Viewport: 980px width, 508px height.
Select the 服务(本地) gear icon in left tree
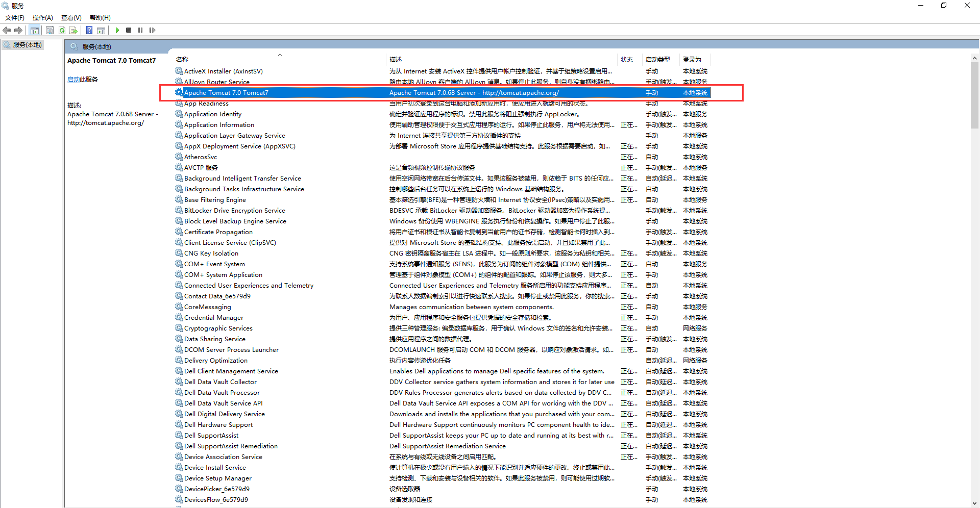7,45
